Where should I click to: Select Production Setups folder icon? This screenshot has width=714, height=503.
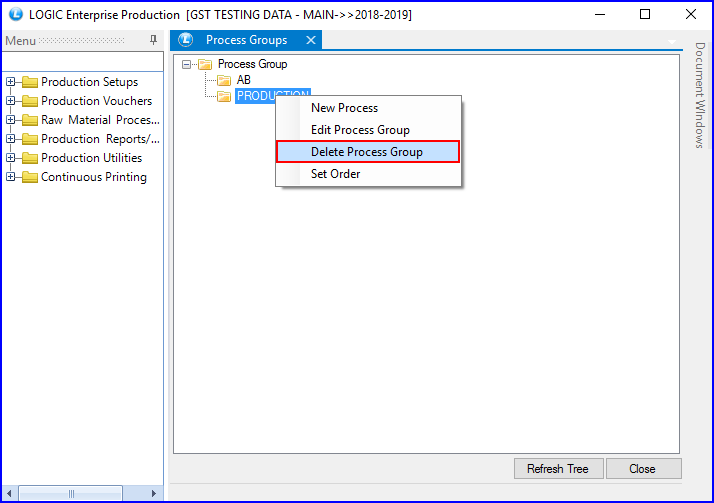pos(30,82)
